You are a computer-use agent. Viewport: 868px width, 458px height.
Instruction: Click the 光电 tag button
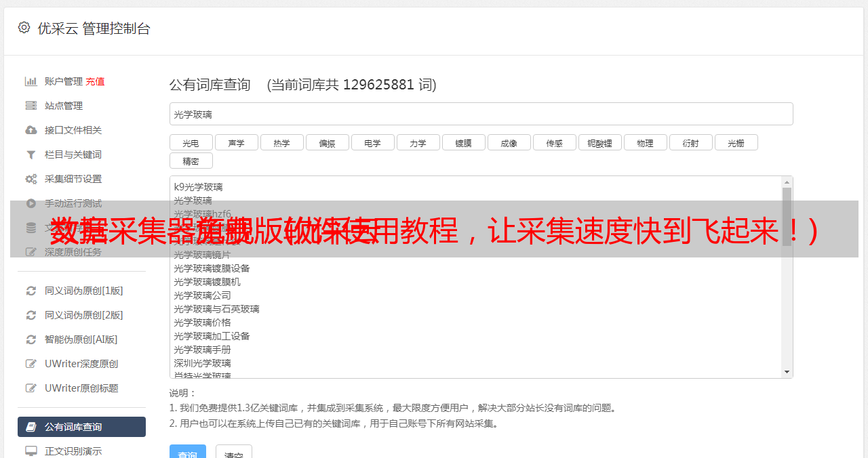(191, 142)
